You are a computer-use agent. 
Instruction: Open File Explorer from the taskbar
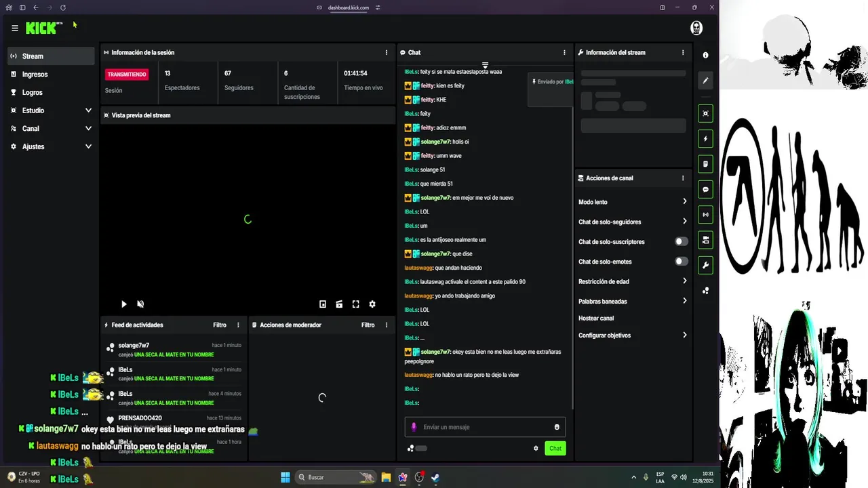tap(386, 477)
